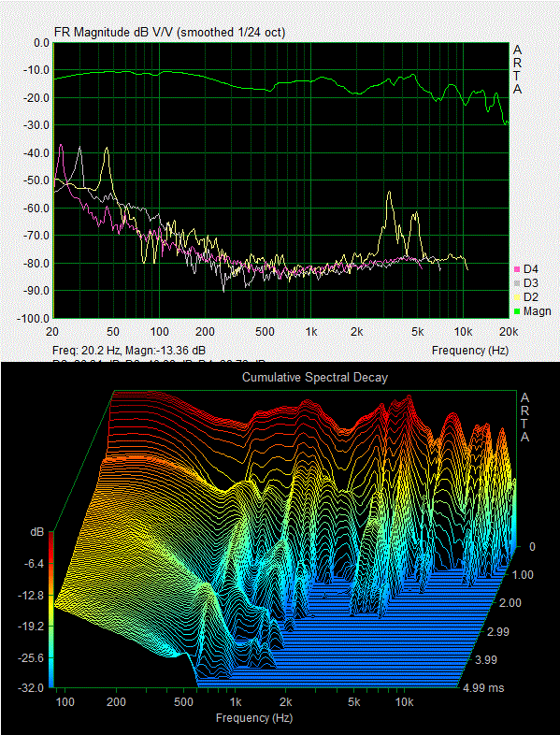Image resolution: width=560 pixels, height=735 pixels.
Task: Click the yellow D2 legend swatch
Action: [517, 297]
